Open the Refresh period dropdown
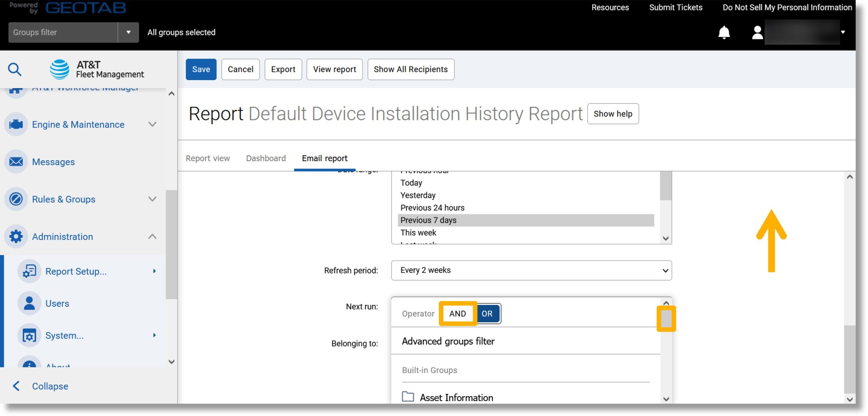Viewport: 868px width, 416px height. [531, 270]
